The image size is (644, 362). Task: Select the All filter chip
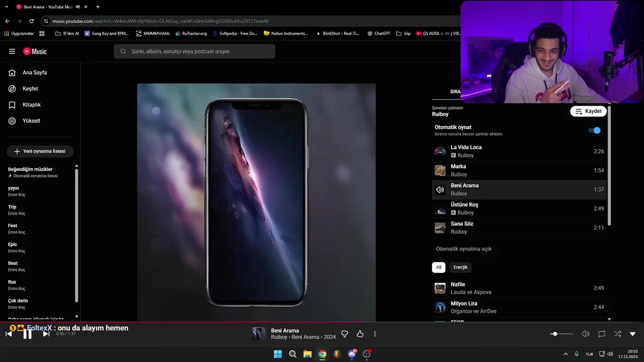[x=439, y=267]
